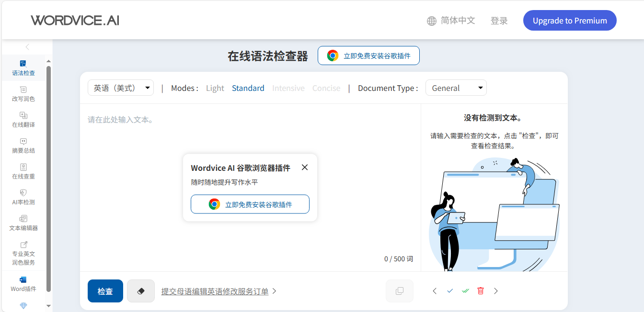Select the Light mode option
The height and width of the screenshot is (312, 644).
(215, 88)
